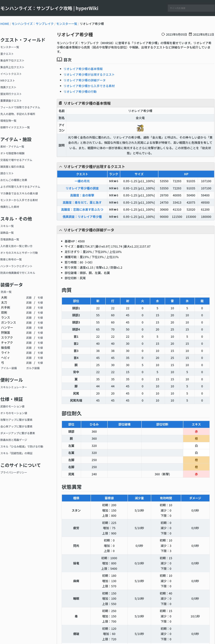The height and width of the screenshot is (644, 215).
Task: Click the site search input field
Action: click(191, 8)
